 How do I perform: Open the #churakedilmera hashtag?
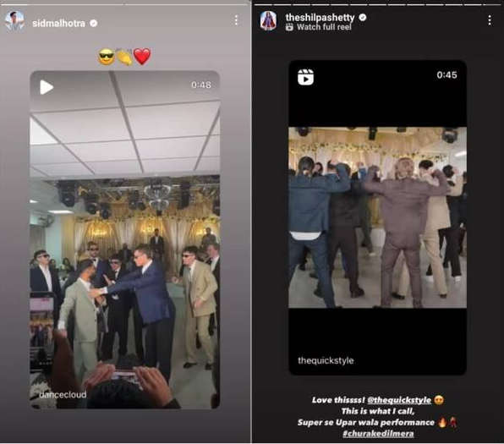click(378, 433)
